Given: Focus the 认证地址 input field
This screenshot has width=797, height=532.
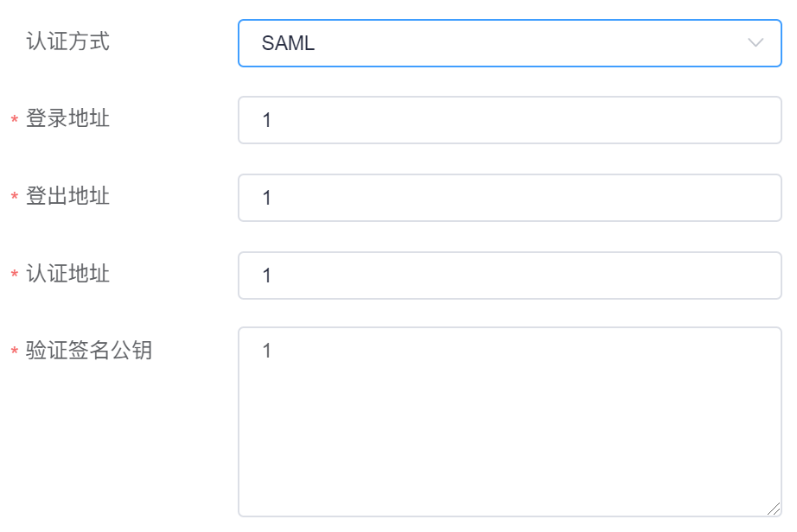Looking at the screenshot, I should pyautogui.click(x=509, y=275).
